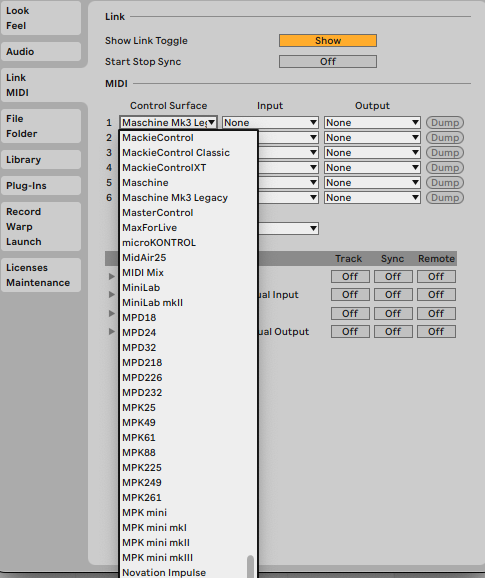Toggle the Show Link Toggle button

point(328,41)
